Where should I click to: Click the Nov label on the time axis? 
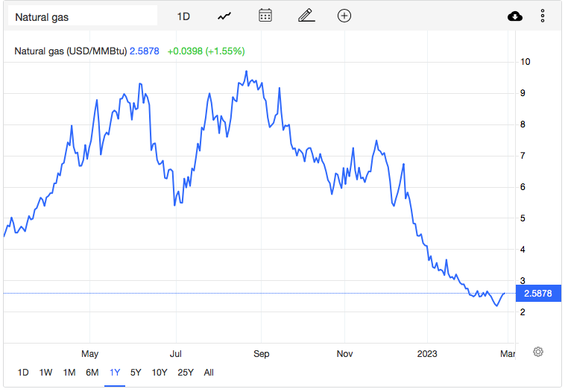click(344, 353)
